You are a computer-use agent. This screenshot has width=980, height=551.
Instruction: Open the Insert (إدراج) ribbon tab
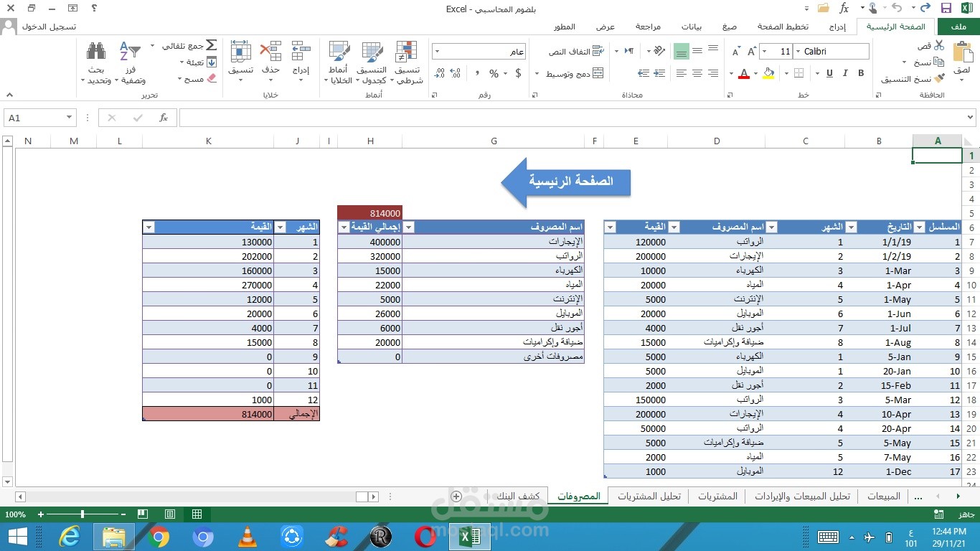(837, 27)
